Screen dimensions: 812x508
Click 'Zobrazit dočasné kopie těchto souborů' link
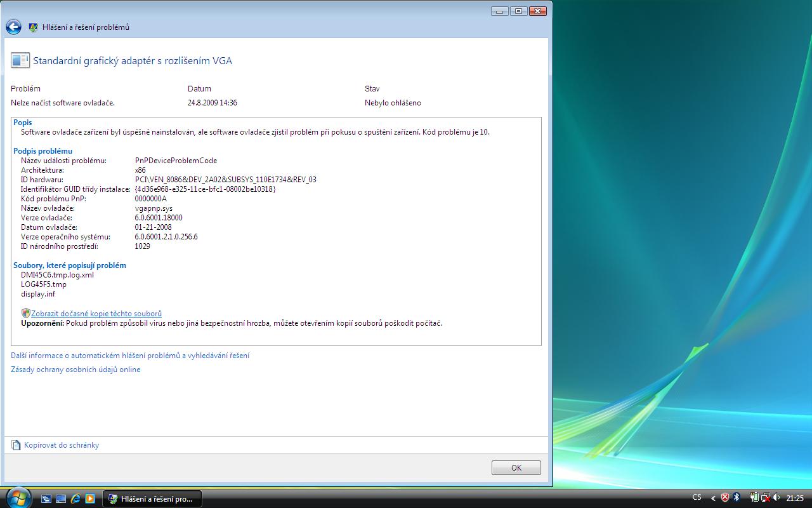96,314
